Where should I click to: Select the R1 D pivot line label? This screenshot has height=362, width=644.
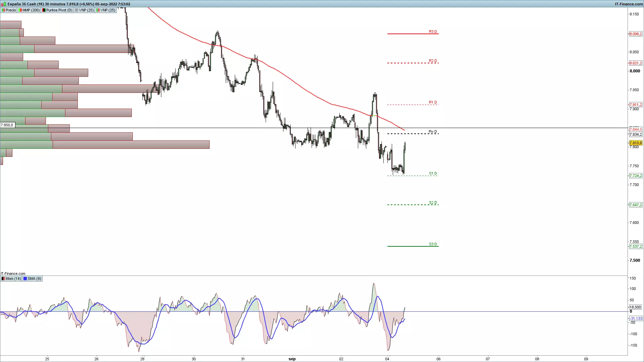pos(433,102)
